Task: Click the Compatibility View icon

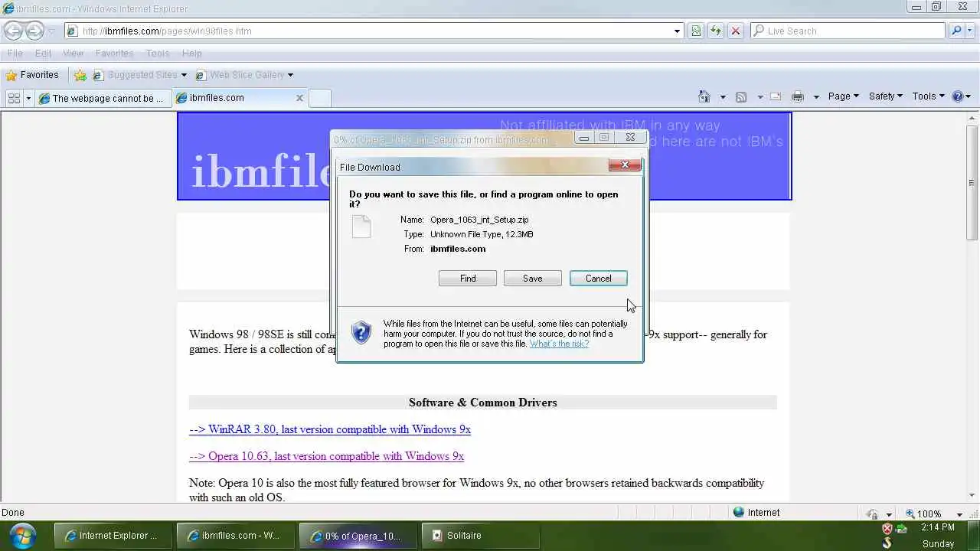Action: point(696,31)
